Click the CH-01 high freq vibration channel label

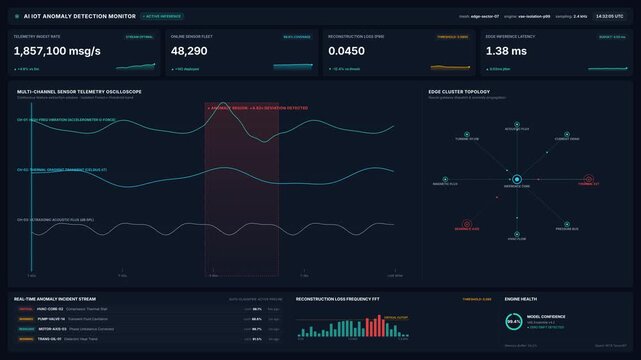click(66, 120)
